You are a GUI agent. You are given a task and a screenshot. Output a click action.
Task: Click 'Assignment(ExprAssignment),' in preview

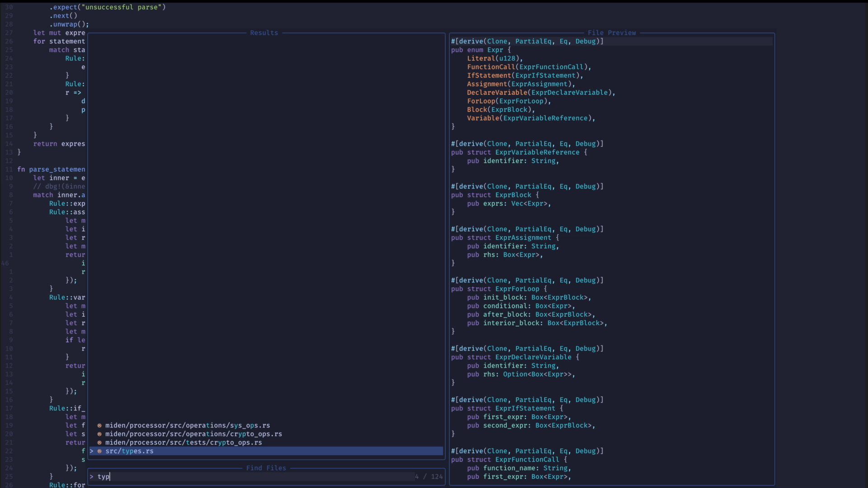[521, 84]
